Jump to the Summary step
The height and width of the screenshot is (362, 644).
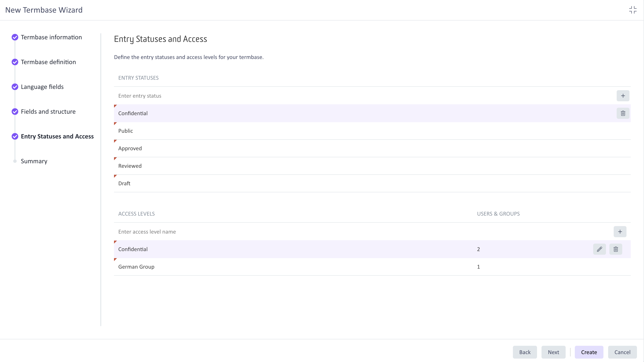[34, 161]
